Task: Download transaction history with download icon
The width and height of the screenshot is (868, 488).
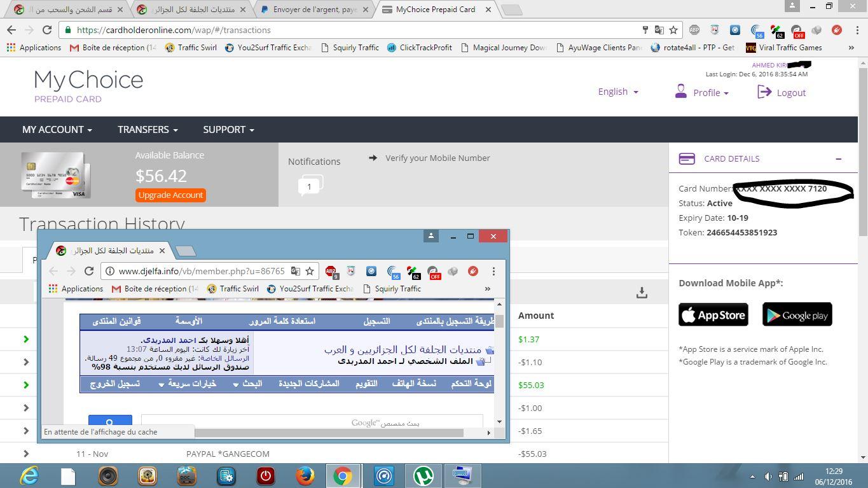Action: (x=642, y=292)
